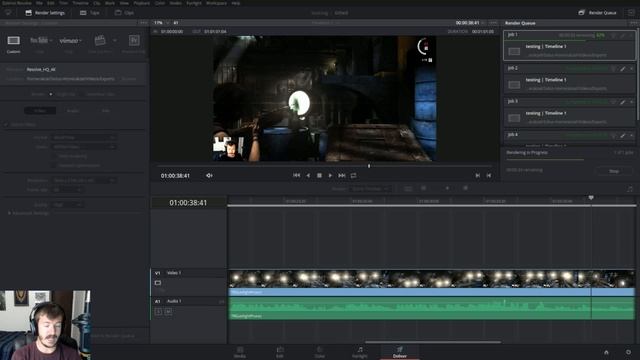Open the Resolution dropdown
Image resolution: width=640 pixels, height=360 pixels.
84,180
